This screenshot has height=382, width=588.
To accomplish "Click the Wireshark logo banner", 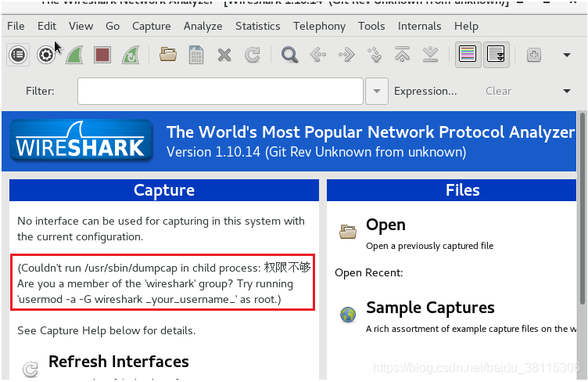I will coord(81,141).
